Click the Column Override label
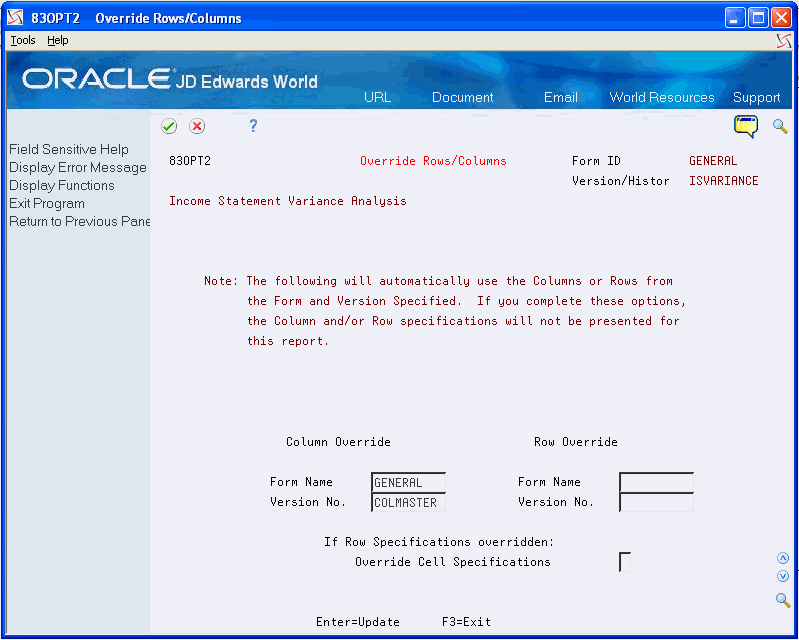The image size is (799, 640). pyautogui.click(x=338, y=442)
